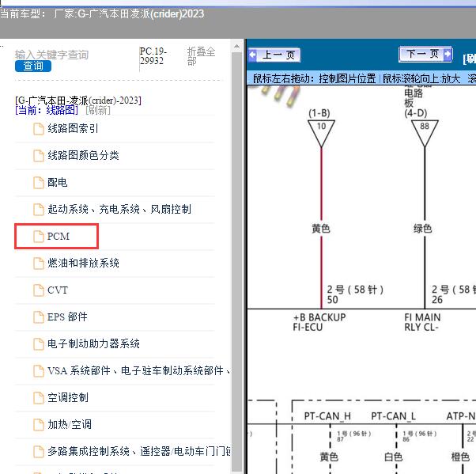Open the 燃油和排放系统 entry
This screenshot has width=476, height=474.
83,263
